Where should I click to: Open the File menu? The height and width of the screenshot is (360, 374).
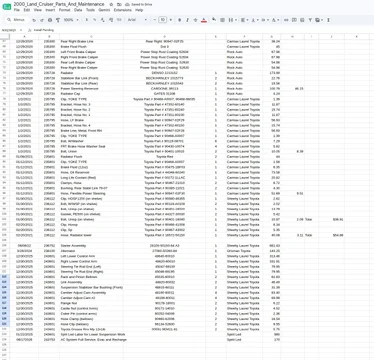point(17,10)
